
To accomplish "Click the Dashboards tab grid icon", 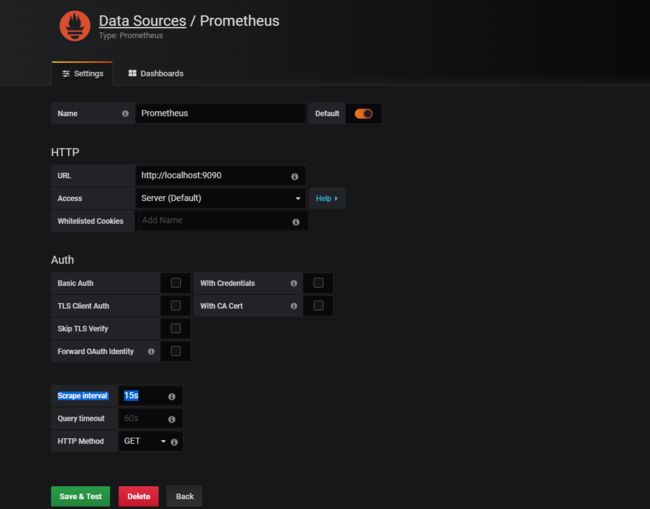I will click(132, 73).
